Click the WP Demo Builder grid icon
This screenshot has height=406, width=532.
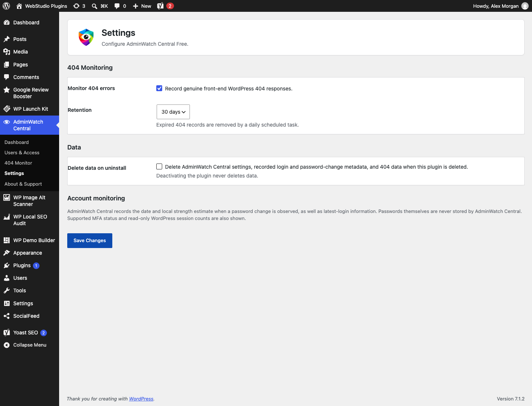coord(7,240)
